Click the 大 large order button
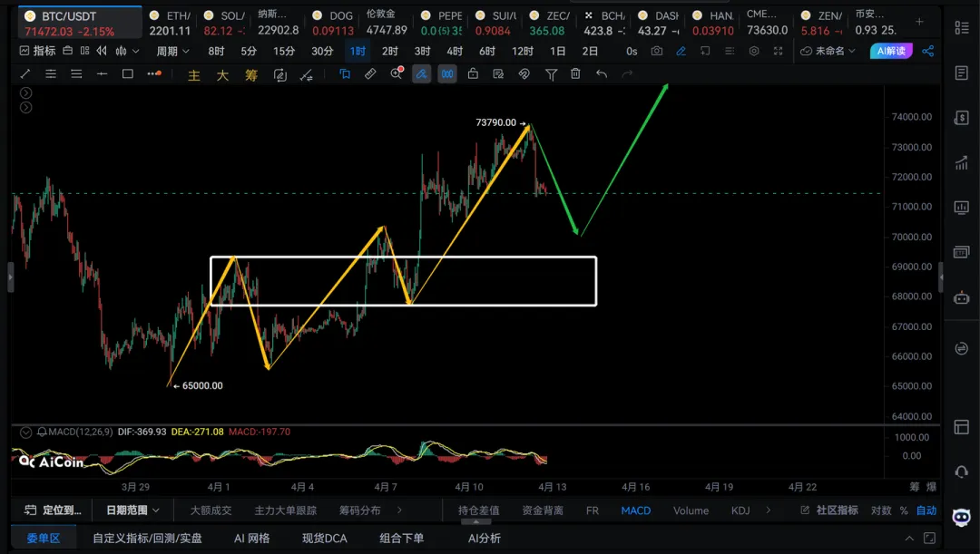Image resolution: width=980 pixels, height=554 pixels. point(222,75)
